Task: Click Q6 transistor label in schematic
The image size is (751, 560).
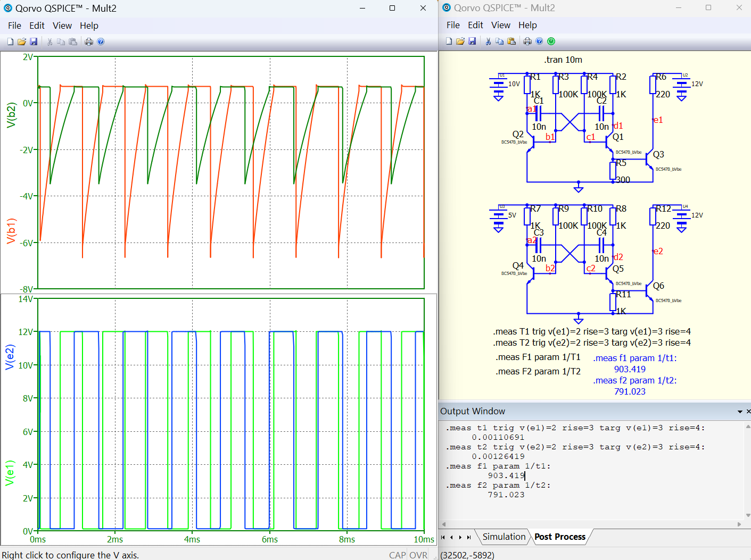Action: (x=658, y=286)
